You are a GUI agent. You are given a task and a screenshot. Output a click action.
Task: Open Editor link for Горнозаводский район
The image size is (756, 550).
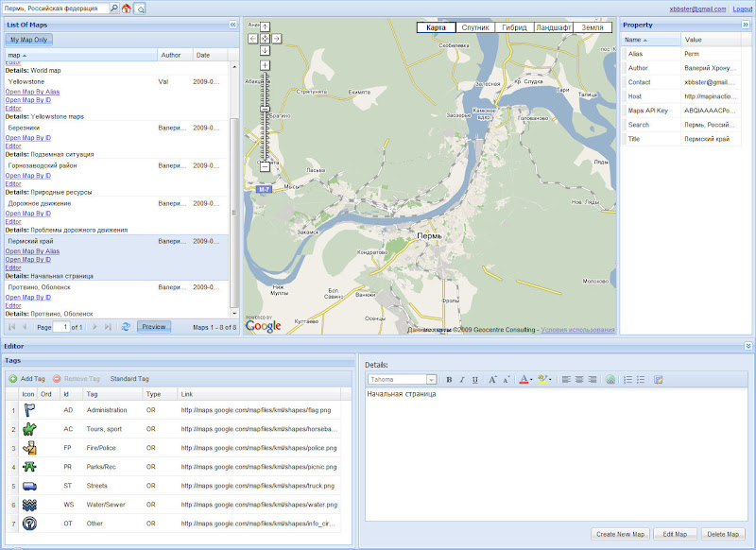(x=13, y=183)
